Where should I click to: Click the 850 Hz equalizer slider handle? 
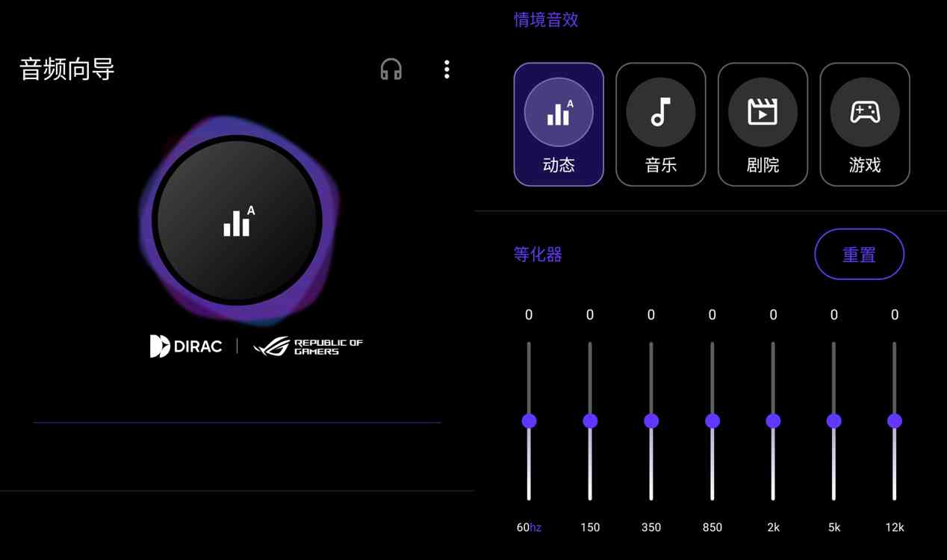[x=712, y=421]
